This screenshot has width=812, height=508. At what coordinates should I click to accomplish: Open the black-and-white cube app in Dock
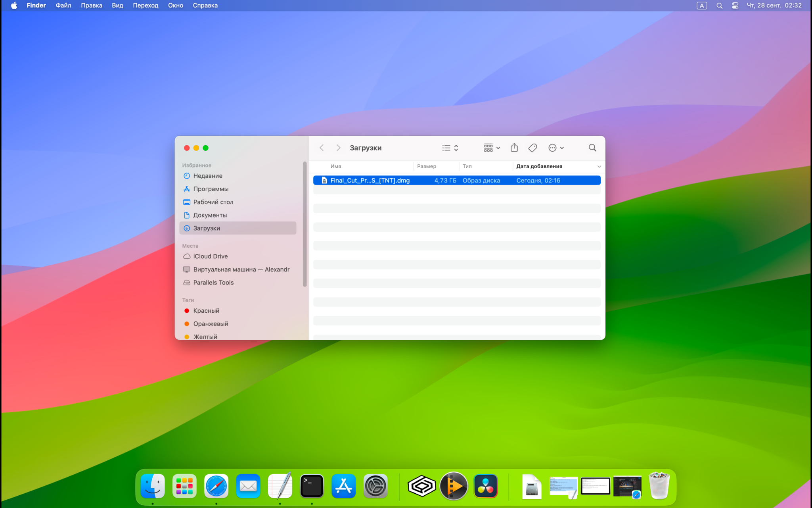click(x=422, y=486)
